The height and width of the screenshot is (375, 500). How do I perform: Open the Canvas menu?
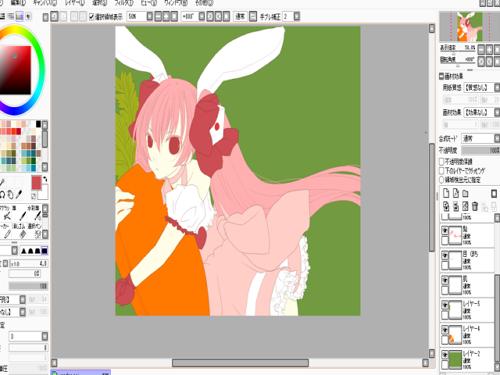point(45,3)
